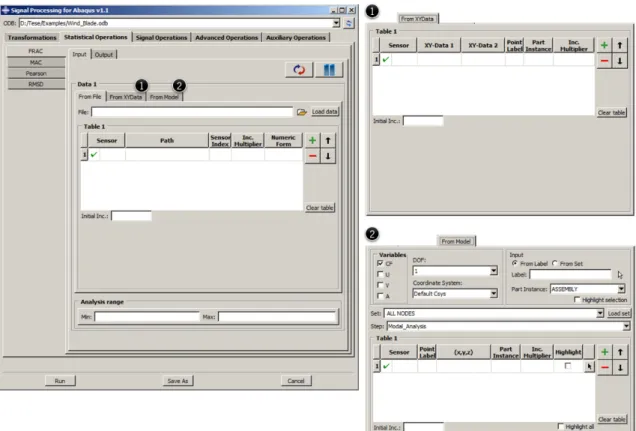The height and width of the screenshot is (431, 636).
Task: Click down arrow in From Model panel table
Action: (x=620, y=367)
